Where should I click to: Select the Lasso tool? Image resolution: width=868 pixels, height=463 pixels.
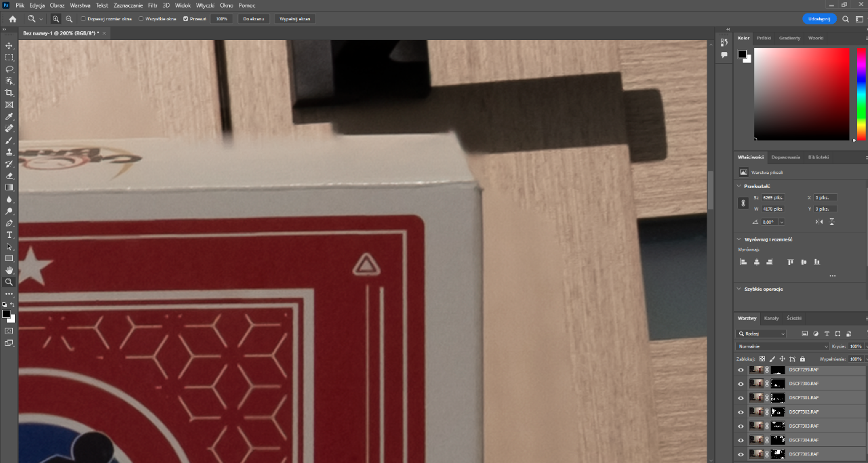[x=9, y=69]
